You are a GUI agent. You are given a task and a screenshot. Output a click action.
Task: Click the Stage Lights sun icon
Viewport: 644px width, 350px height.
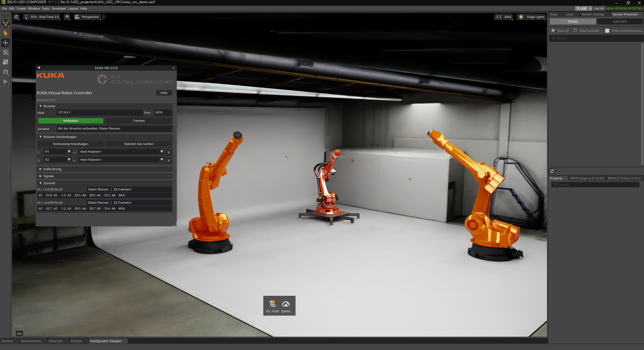(521, 17)
